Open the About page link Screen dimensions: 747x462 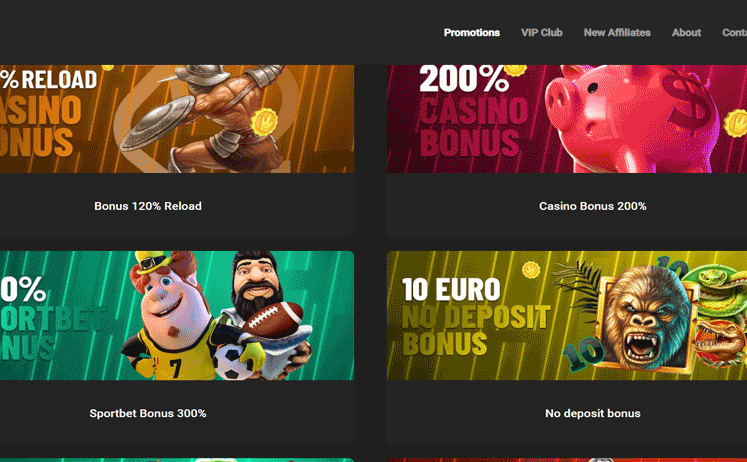pos(686,32)
